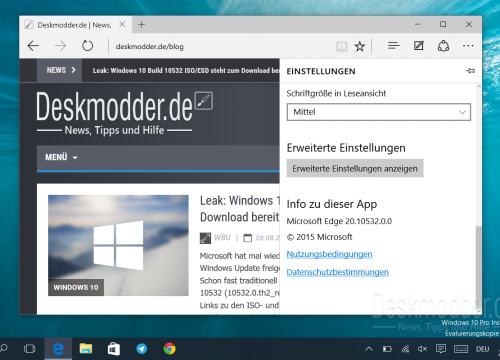Viewport: 500px width, 360px height.
Task: Open the Leak Windows 10 Build ticker headline
Action: [x=186, y=71]
